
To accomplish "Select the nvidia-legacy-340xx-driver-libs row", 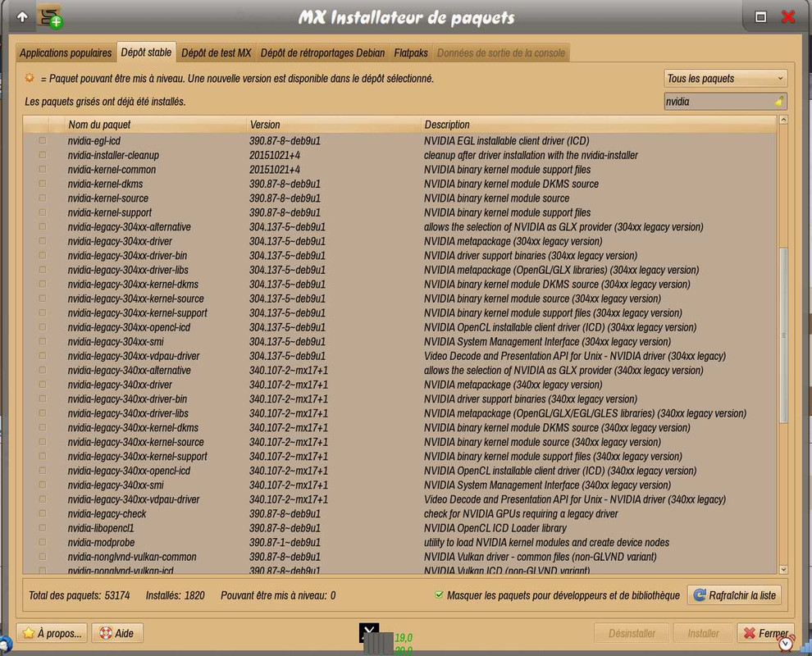I will click(399, 413).
